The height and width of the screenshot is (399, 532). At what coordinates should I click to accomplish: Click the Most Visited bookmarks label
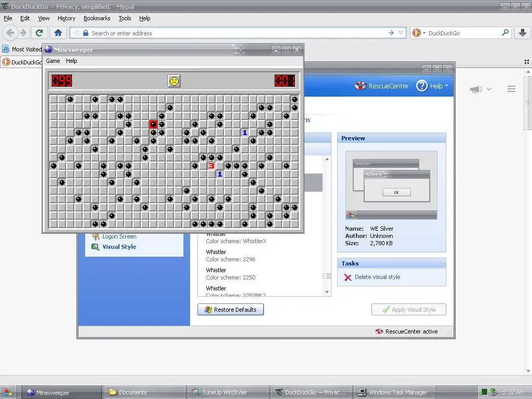[x=26, y=49]
